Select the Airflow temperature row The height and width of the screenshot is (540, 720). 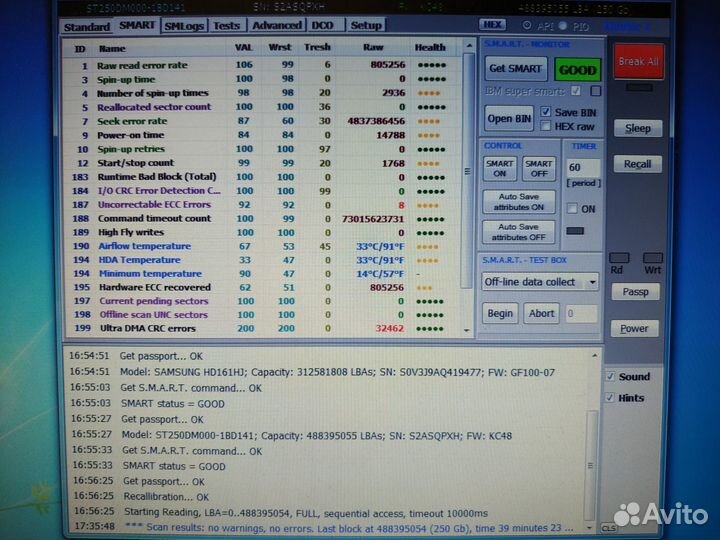pos(263,246)
